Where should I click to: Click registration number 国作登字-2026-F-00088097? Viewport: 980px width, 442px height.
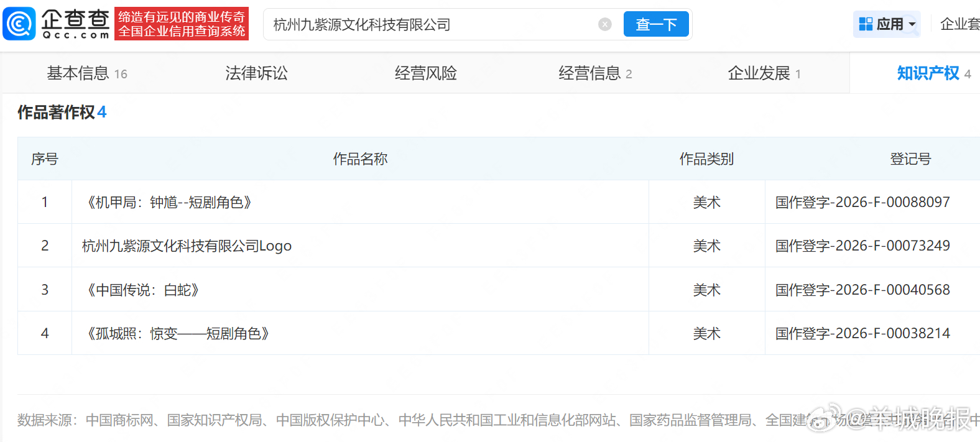point(862,203)
